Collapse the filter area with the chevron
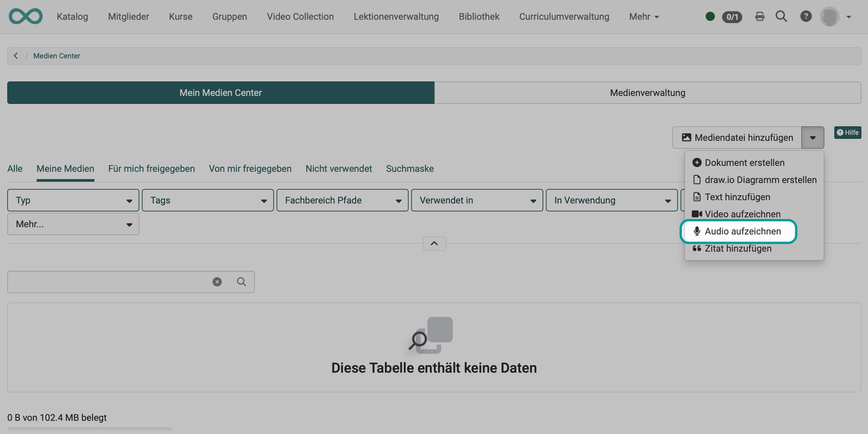Image resolution: width=868 pixels, height=434 pixels. (x=434, y=243)
